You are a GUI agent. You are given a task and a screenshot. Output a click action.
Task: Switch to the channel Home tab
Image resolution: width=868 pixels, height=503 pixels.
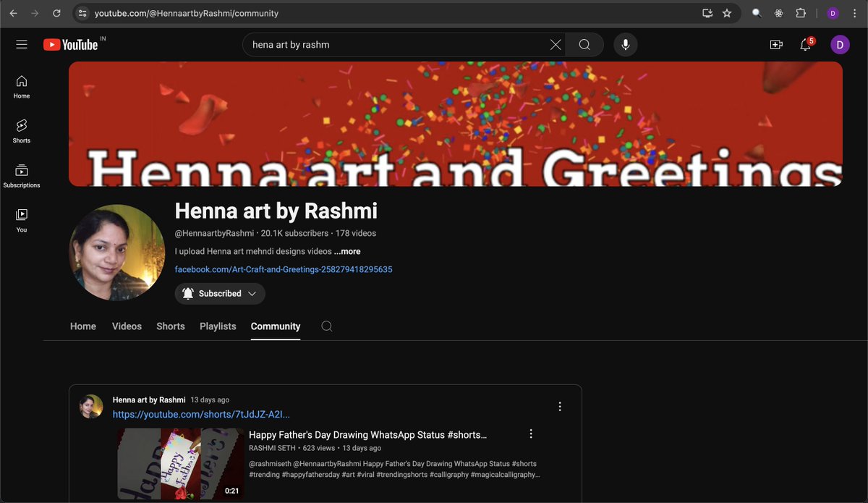pos(83,326)
